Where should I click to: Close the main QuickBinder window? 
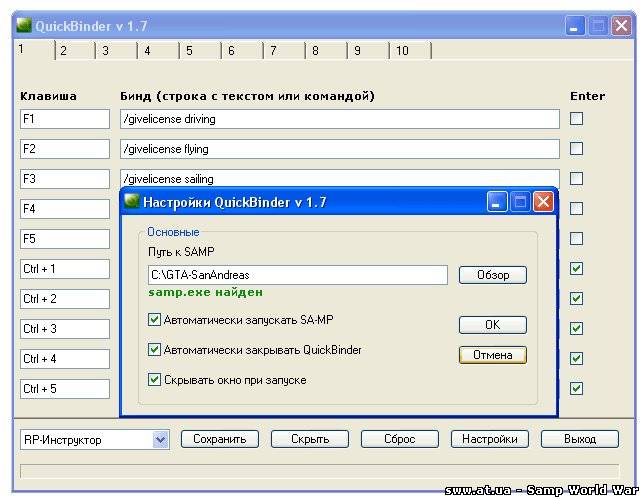pos(621,26)
